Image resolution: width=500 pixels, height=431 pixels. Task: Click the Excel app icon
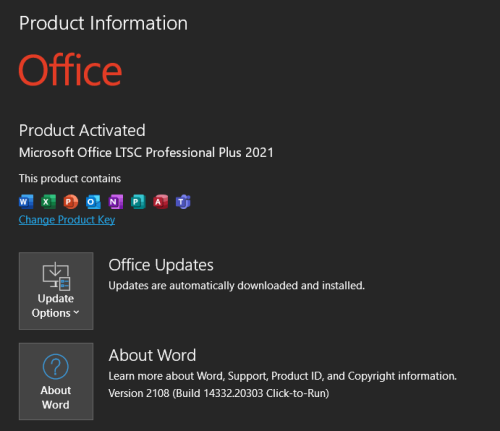tap(48, 202)
